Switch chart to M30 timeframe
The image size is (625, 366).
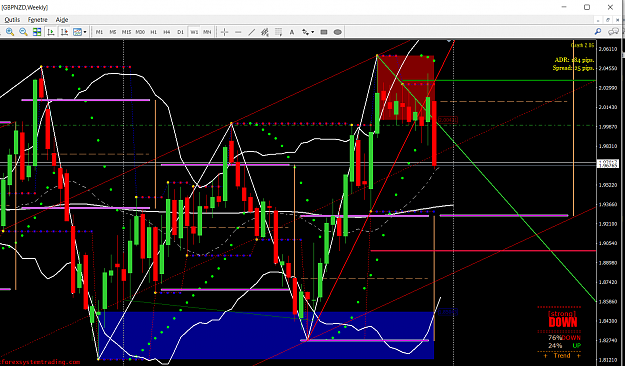tap(140, 32)
